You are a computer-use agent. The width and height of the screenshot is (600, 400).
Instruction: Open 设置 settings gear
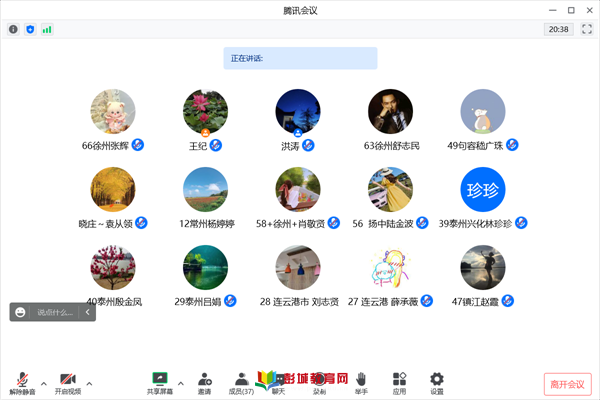point(437,383)
